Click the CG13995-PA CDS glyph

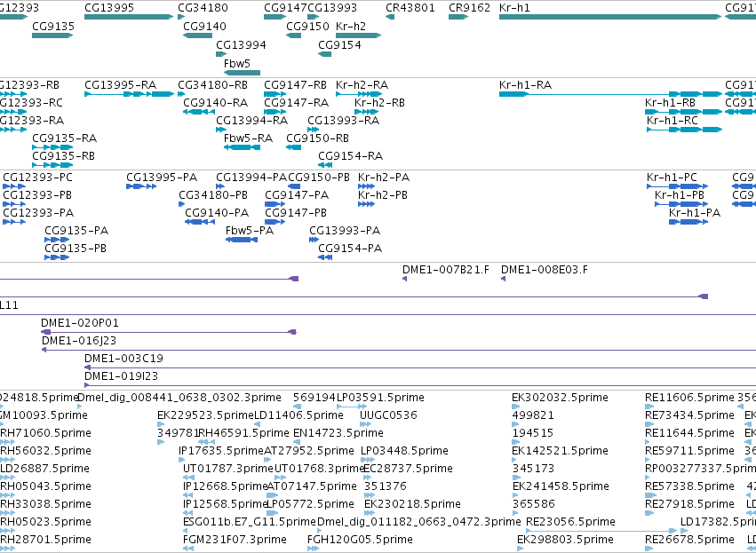point(140,186)
